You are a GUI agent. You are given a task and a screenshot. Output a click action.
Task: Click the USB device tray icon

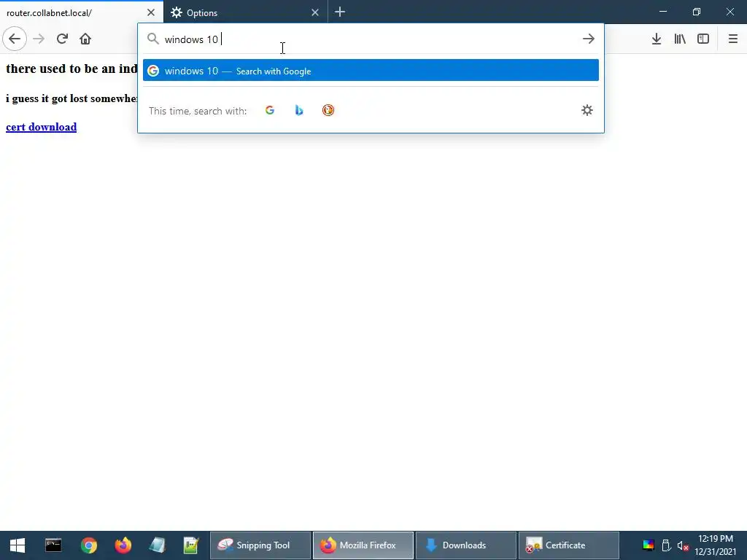point(666,545)
